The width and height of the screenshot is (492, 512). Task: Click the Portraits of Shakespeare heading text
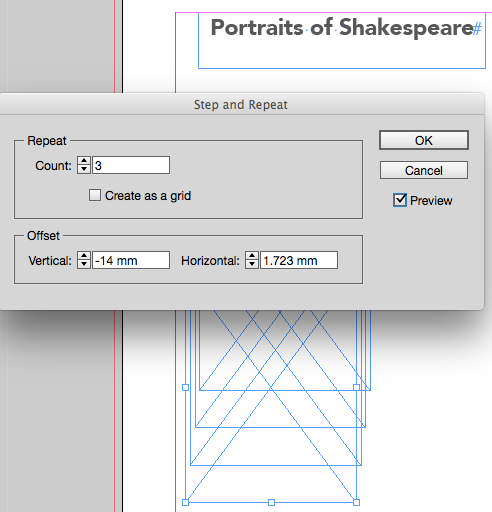click(342, 28)
